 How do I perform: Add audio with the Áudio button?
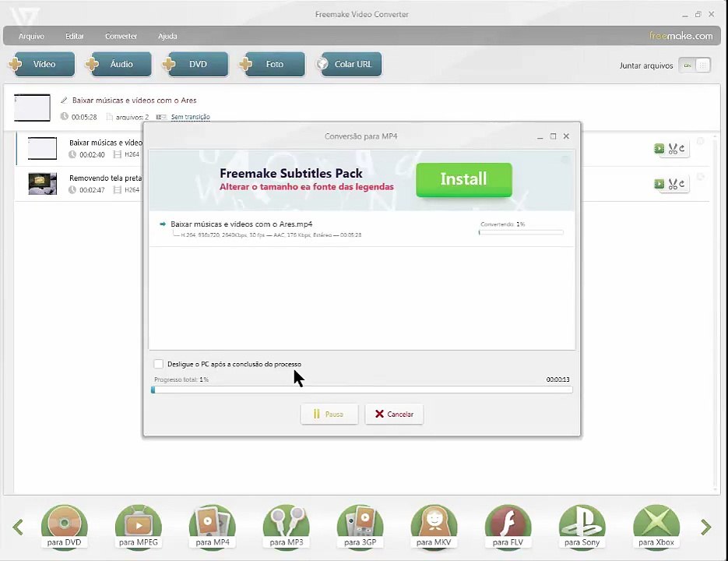[x=119, y=64]
